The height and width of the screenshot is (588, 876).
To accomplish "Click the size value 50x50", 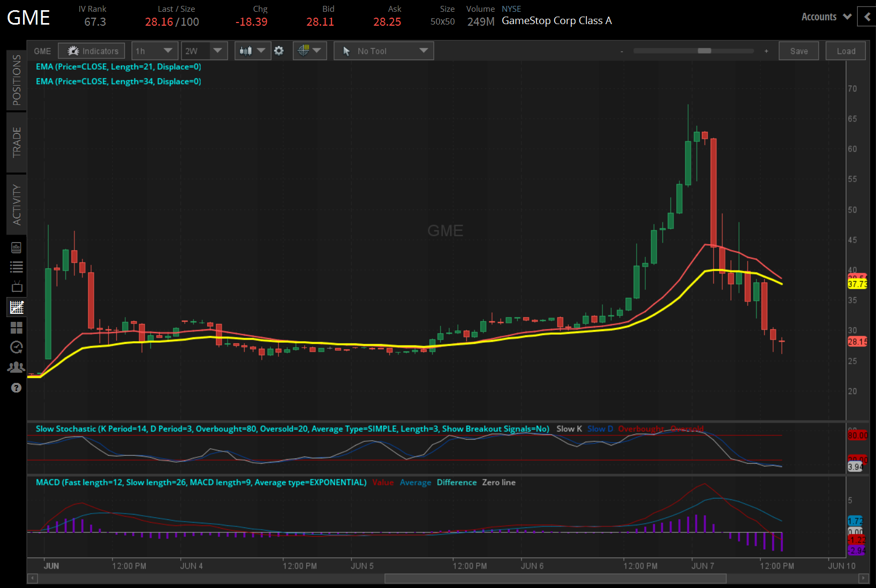I will click(x=443, y=22).
